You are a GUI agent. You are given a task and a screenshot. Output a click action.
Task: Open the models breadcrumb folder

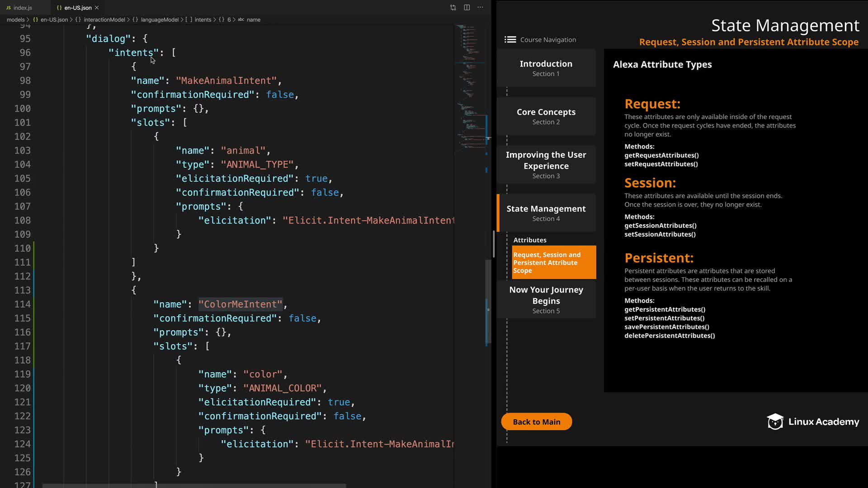(x=15, y=20)
